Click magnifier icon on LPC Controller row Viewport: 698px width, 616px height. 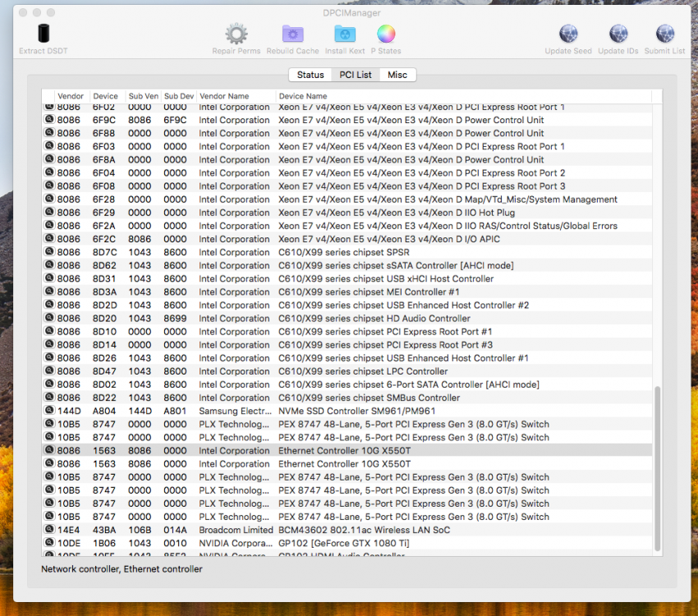49,370
